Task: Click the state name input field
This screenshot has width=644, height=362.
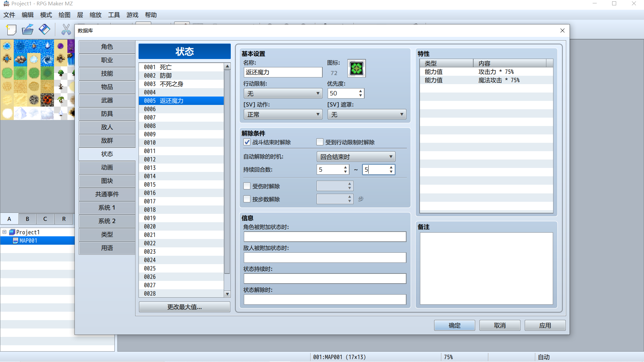Action: (x=283, y=72)
